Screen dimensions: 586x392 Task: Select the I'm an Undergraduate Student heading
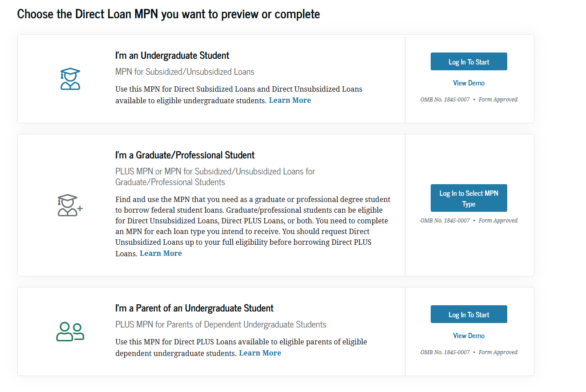coord(172,55)
